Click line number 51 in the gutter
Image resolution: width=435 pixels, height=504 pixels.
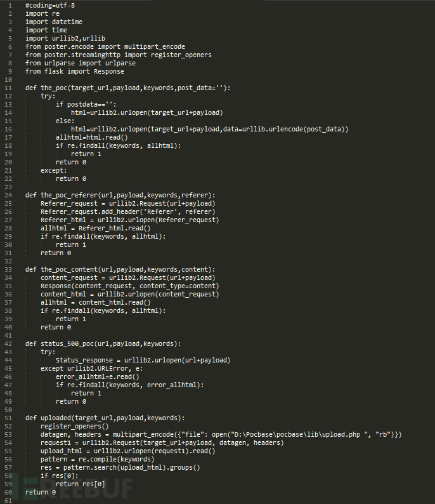pos(8,418)
